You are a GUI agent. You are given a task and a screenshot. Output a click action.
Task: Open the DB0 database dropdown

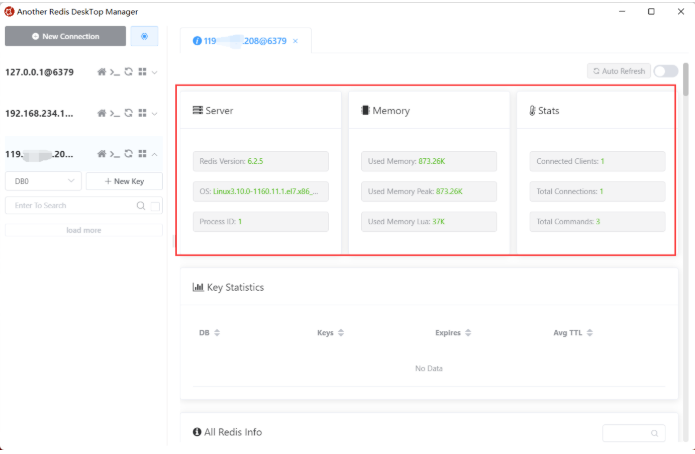click(x=43, y=181)
